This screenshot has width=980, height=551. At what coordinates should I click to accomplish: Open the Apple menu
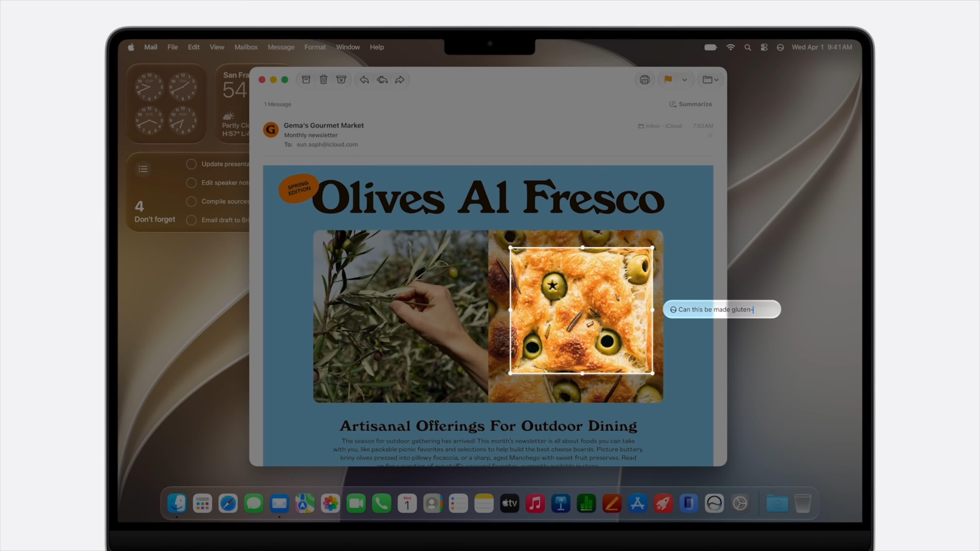(x=131, y=47)
